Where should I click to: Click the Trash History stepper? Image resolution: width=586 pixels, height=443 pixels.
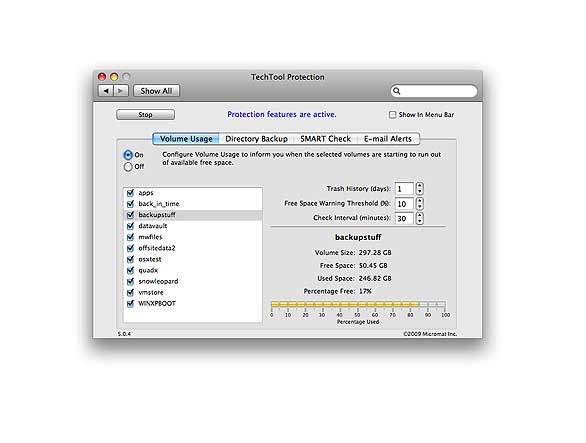pyautogui.click(x=420, y=189)
